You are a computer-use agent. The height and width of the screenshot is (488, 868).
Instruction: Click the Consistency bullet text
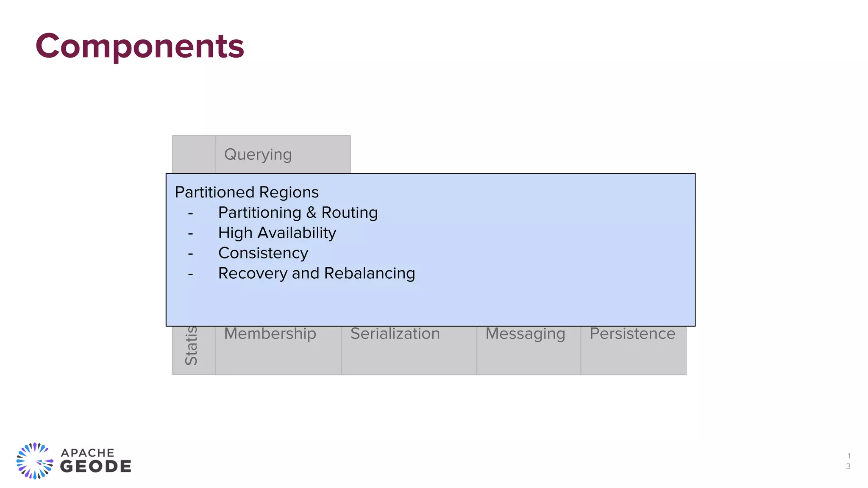(263, 253)
